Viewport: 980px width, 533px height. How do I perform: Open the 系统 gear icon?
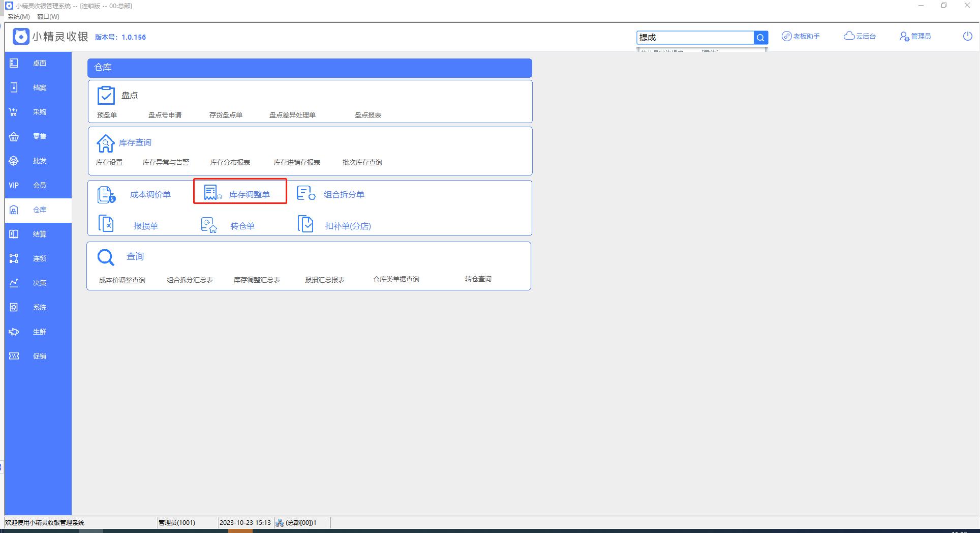tap(14, 307)
